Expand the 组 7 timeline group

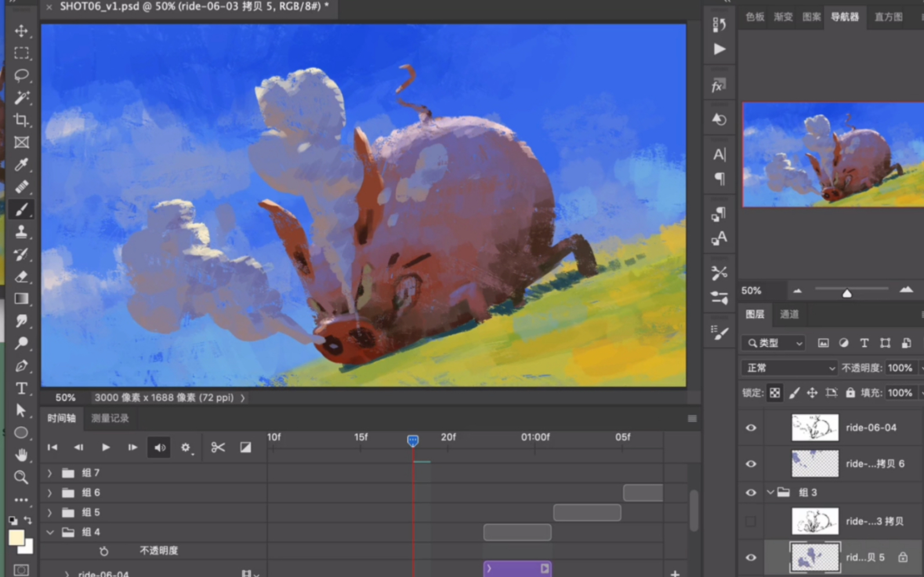pos(50,473)
